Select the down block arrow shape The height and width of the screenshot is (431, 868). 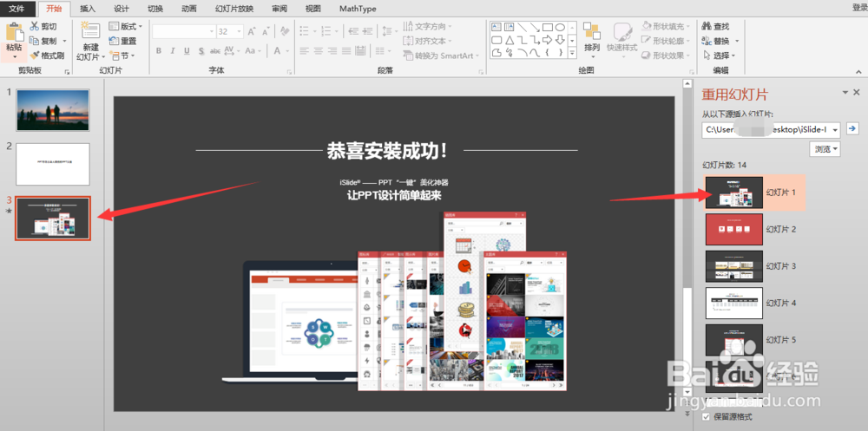tap(560, 40)
